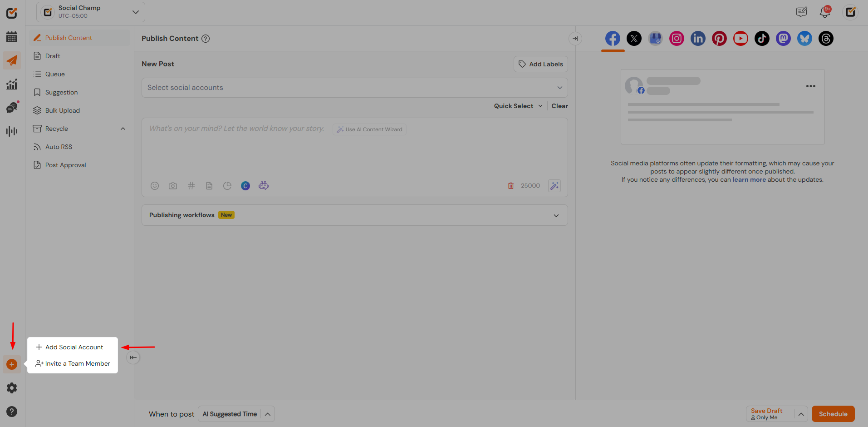
Task: Choose Add Social Account from popup menu
Action: 74,347
